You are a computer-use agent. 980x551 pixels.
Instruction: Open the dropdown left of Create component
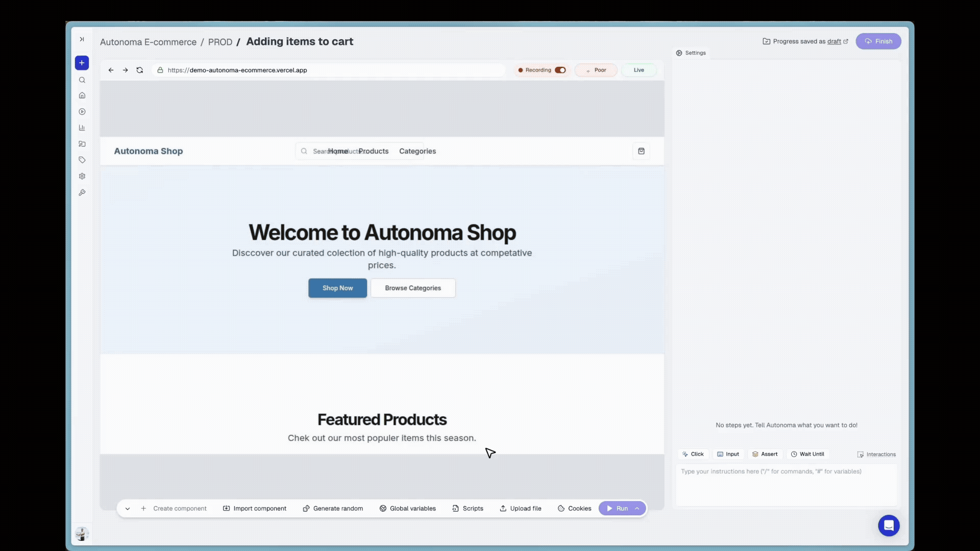pyautogui.click(x=128, y=508)
